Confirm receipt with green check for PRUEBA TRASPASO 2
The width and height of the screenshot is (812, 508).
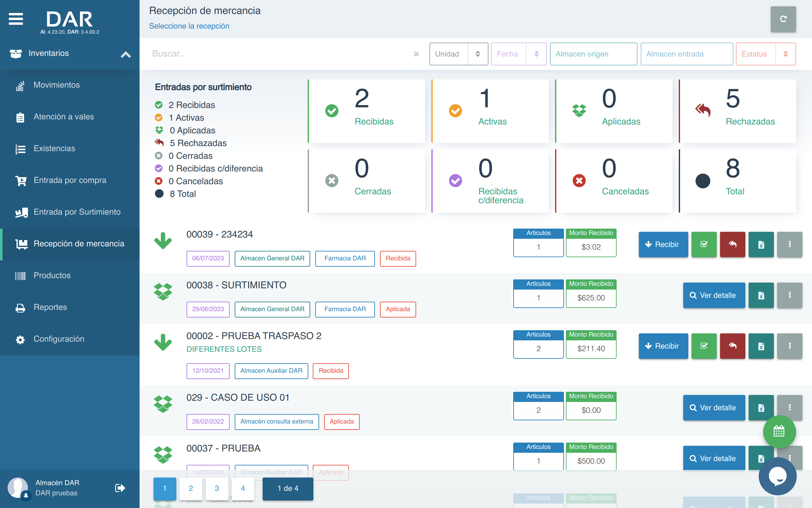pyautogui.click(x=704, y=346)
